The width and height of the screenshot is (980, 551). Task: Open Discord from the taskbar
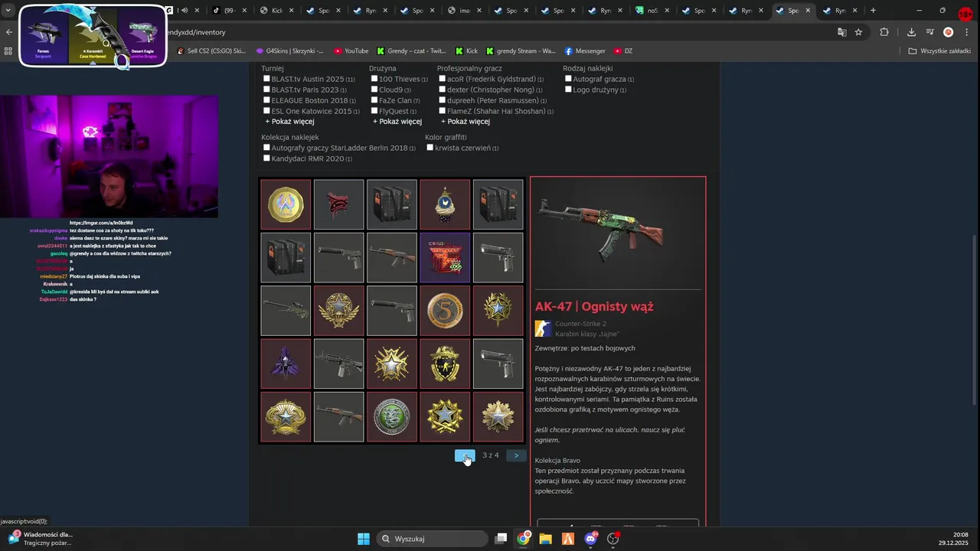coord(590,539)
